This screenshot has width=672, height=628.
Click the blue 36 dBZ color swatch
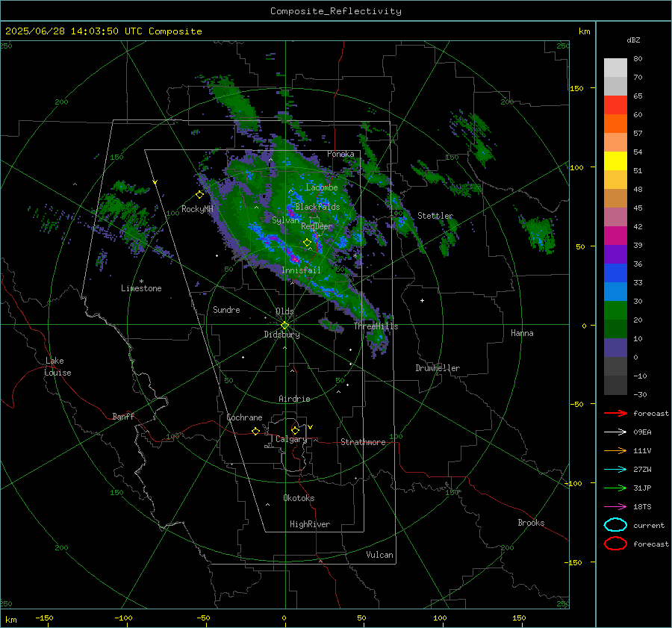point(615,273)
